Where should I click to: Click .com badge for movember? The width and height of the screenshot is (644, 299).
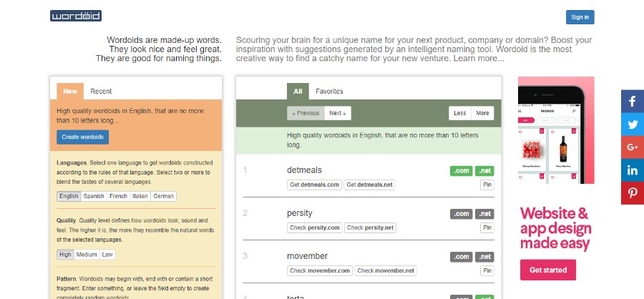(x=462, y=257)
